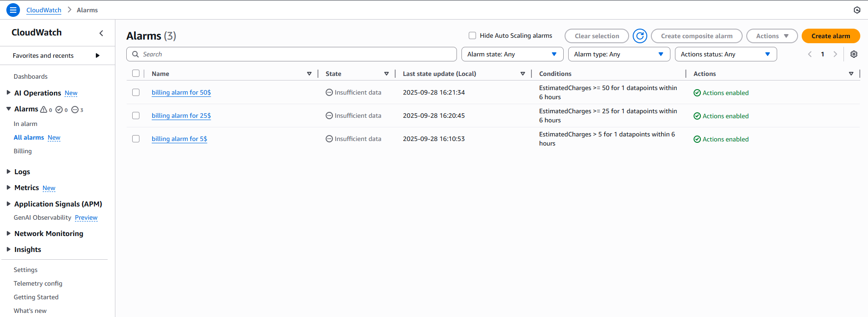
Task: Go to next page of alarms
Action: (835, 54)
